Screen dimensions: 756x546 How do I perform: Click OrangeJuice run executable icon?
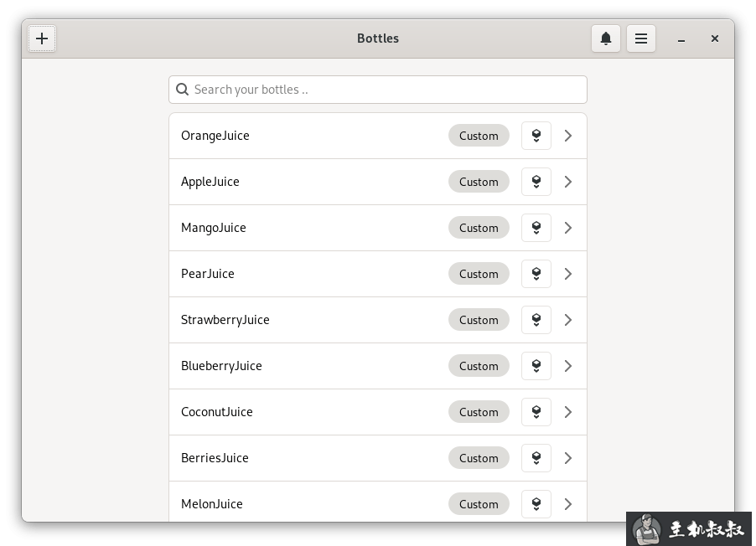coord(536,136)
